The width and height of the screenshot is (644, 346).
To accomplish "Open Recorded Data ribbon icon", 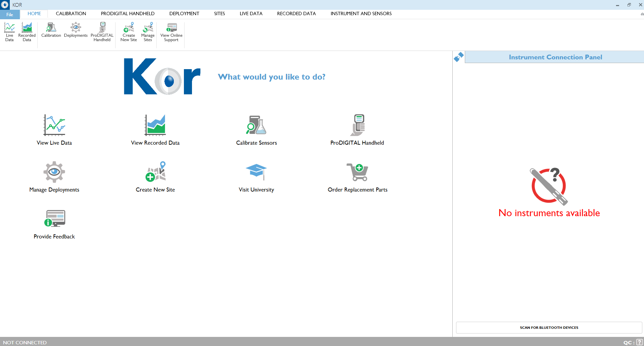I will coord(27,32).
